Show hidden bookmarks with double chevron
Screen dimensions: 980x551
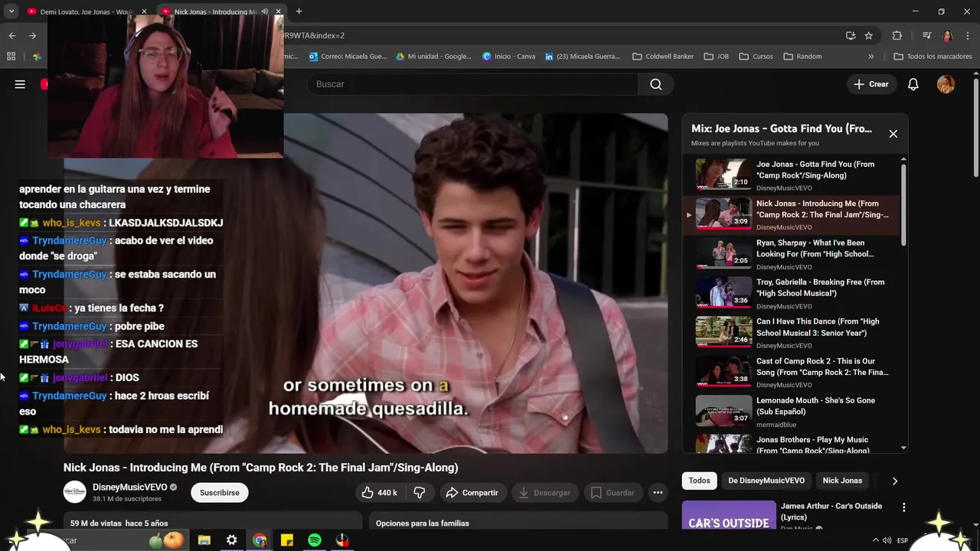(x=871, y=57)
